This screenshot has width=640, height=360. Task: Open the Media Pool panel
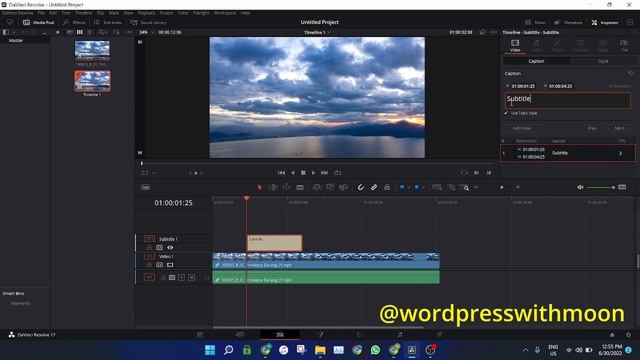(38, 22)
